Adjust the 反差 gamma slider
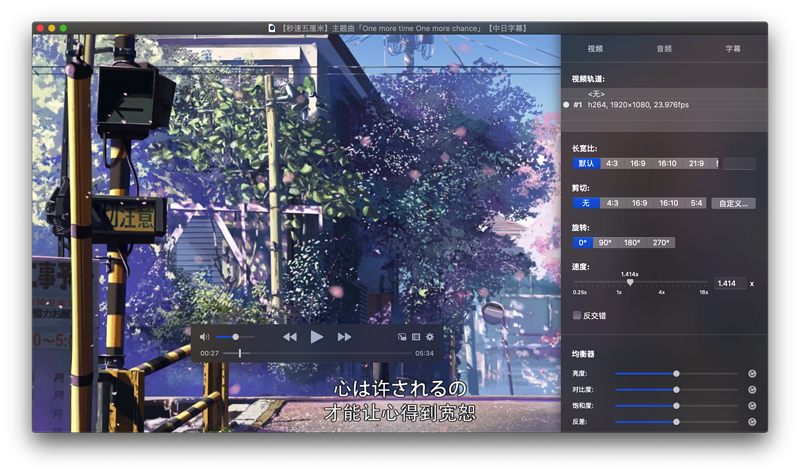The height and width of the screenshot is (475, 800). pos(676,422)
